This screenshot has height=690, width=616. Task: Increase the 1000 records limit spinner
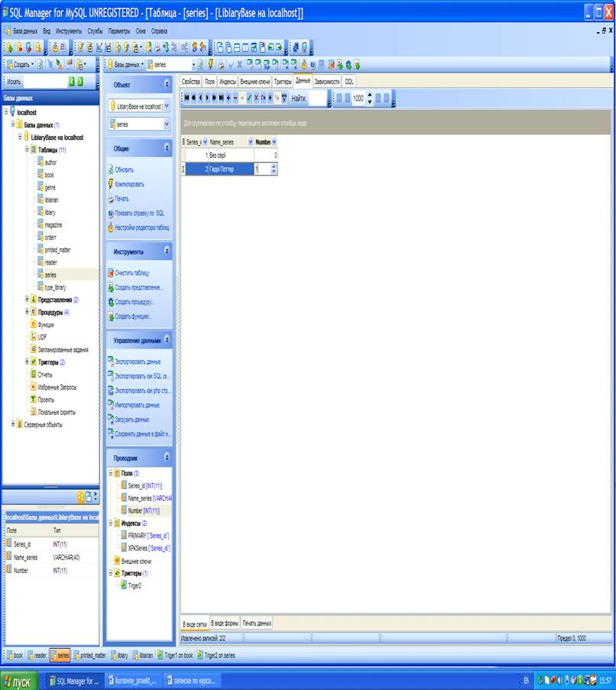pos(370,95)
